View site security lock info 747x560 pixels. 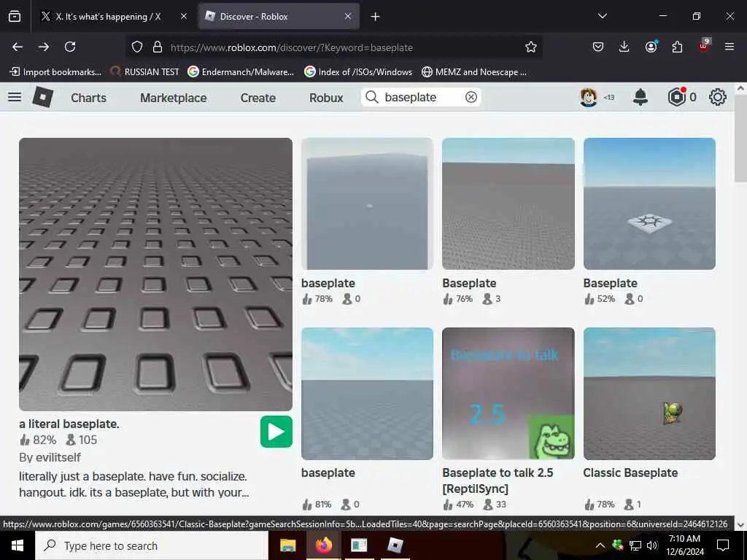[x=158, y=47]
